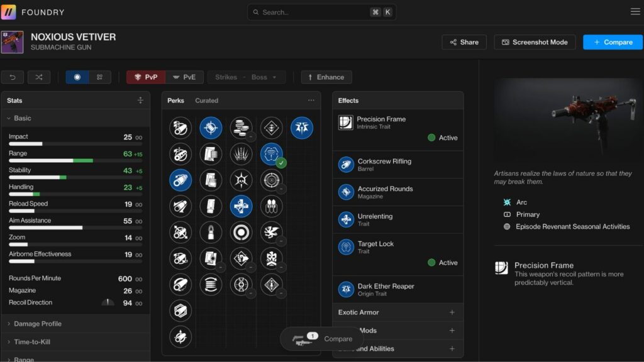The height and width of the screenshot is (362, 644).
Task: Click the 'Rounds Per Minute' stat label
Action: point(35,278)
